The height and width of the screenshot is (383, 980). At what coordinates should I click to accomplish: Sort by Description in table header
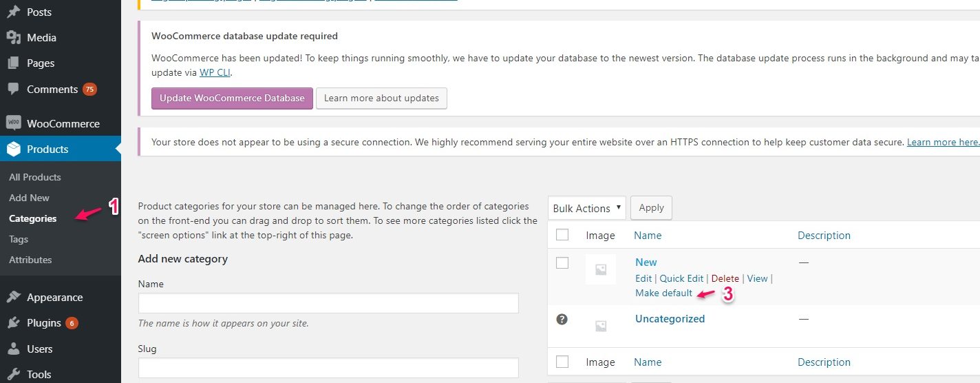click(x=824, y=235)
